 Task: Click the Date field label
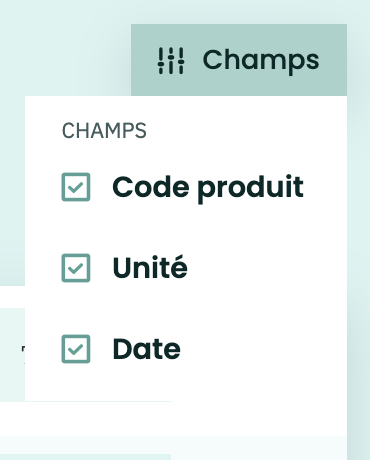[x=147, y=349]
